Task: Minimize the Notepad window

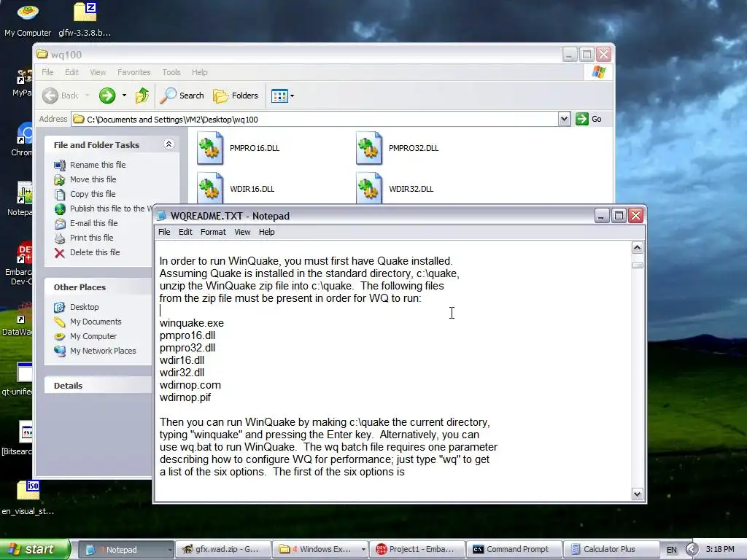Action: 602,216
